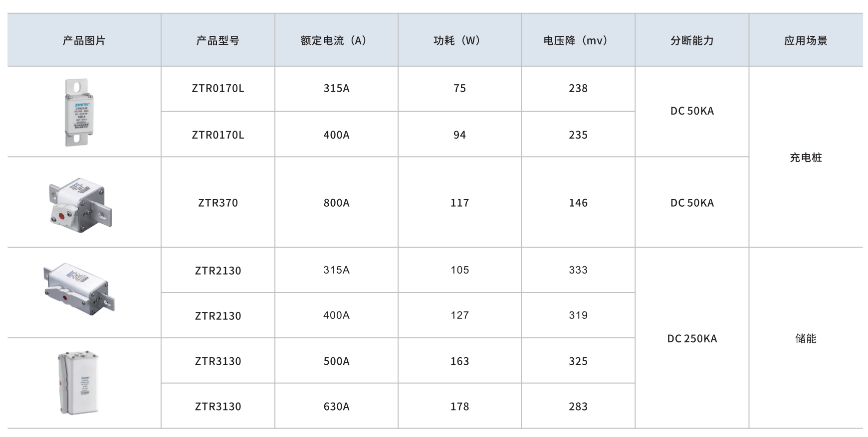Click the 充电桩 application cell
The image size is (868, 437).
(806, 157)
